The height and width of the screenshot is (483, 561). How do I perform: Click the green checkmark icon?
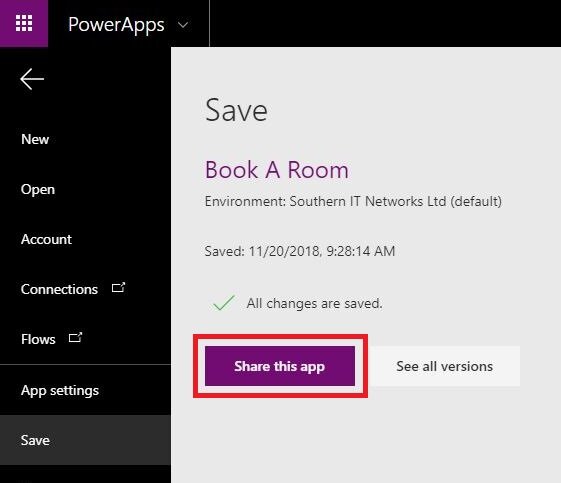tap(224, 303)
